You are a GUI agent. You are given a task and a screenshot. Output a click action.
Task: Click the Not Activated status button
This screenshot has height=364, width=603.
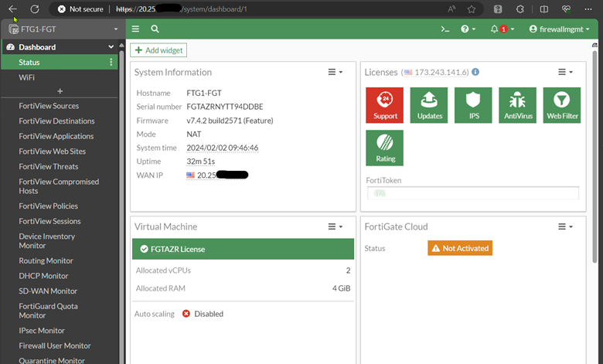pos(460,248)
